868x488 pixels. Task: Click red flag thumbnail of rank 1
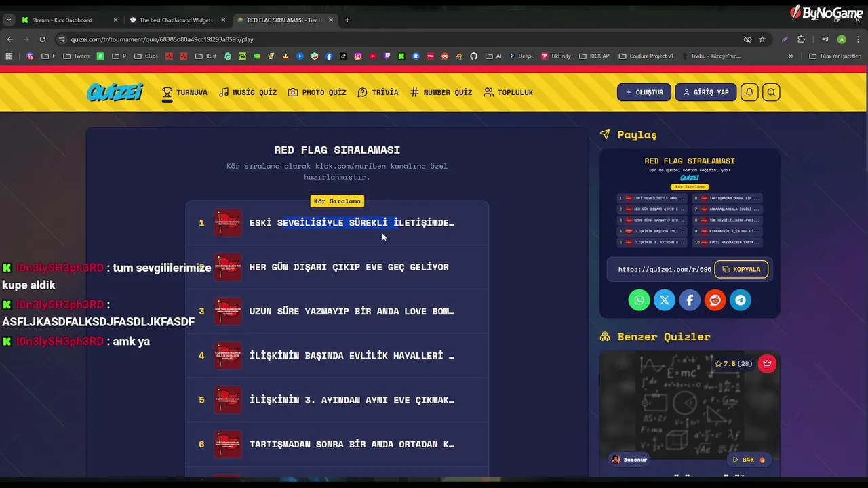tap(228, 222)
